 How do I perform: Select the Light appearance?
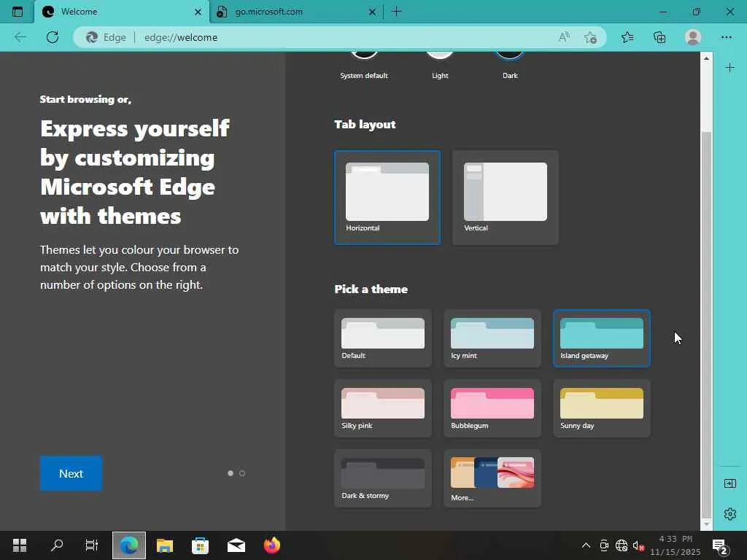[440, 65]
